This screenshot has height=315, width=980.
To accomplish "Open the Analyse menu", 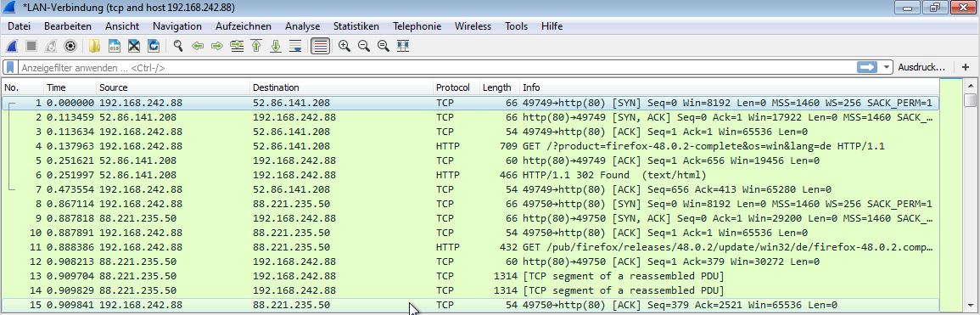I will pyautogui.click(x=303, y=26).
